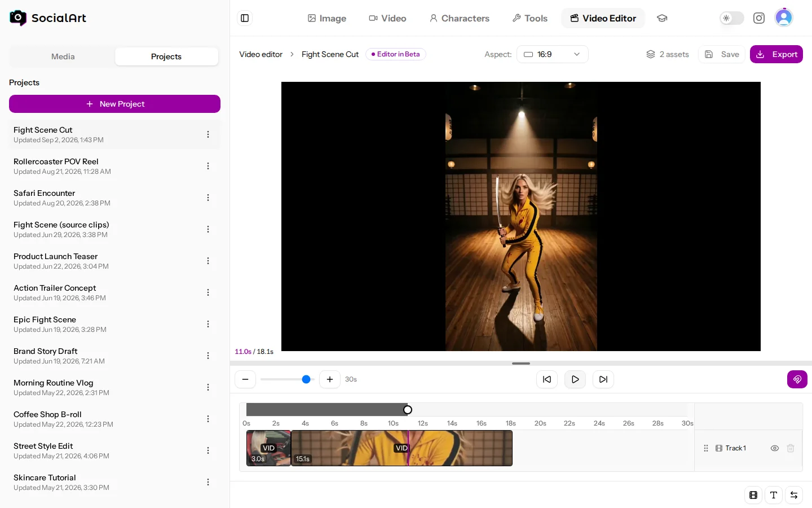Screen dimensions: 812x508
Task: Open the Image menu
Action: click(x=327, y=18)
